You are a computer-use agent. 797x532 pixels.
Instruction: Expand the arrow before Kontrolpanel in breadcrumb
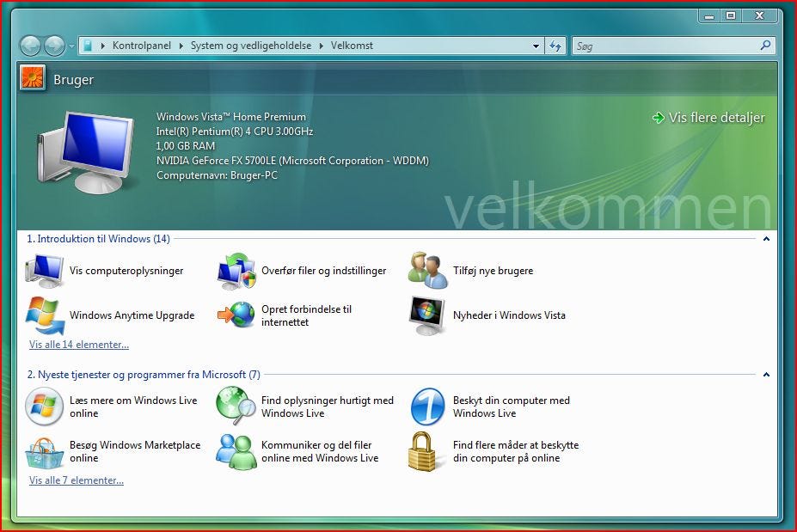102,46
